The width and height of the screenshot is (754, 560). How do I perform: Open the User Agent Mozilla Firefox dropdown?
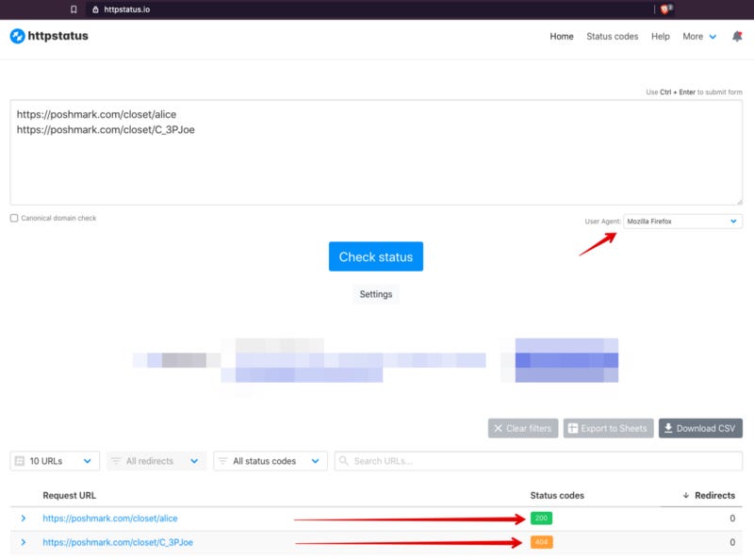(682, 222)
